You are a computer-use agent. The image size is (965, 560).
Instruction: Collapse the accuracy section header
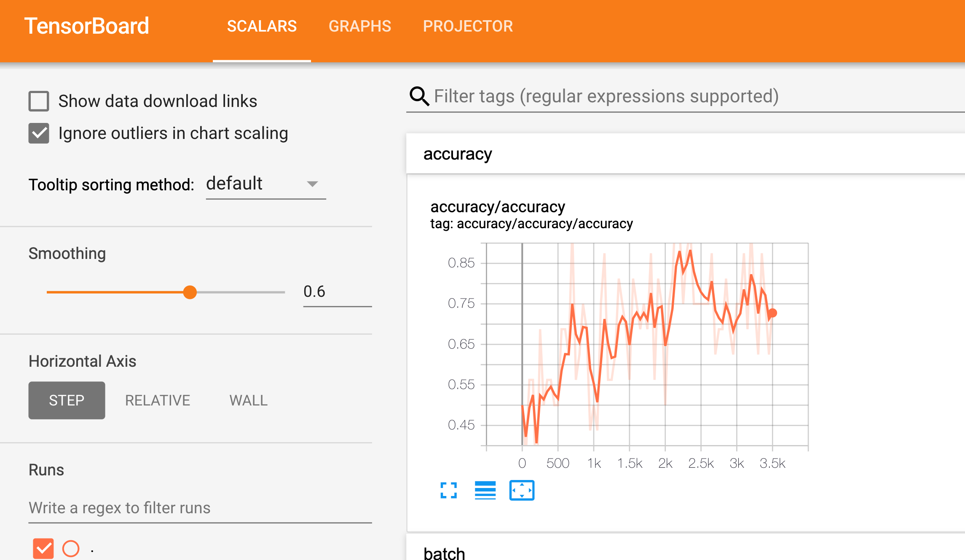click(686, 154)
